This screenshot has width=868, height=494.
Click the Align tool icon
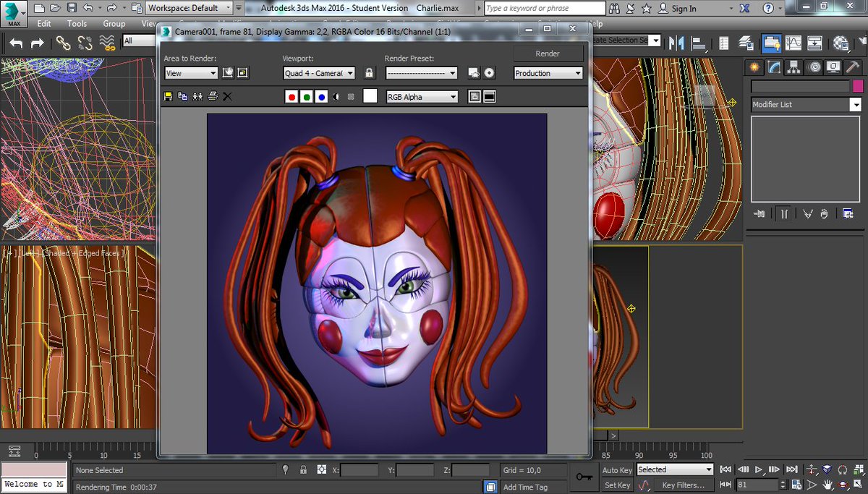pos(700,43)
